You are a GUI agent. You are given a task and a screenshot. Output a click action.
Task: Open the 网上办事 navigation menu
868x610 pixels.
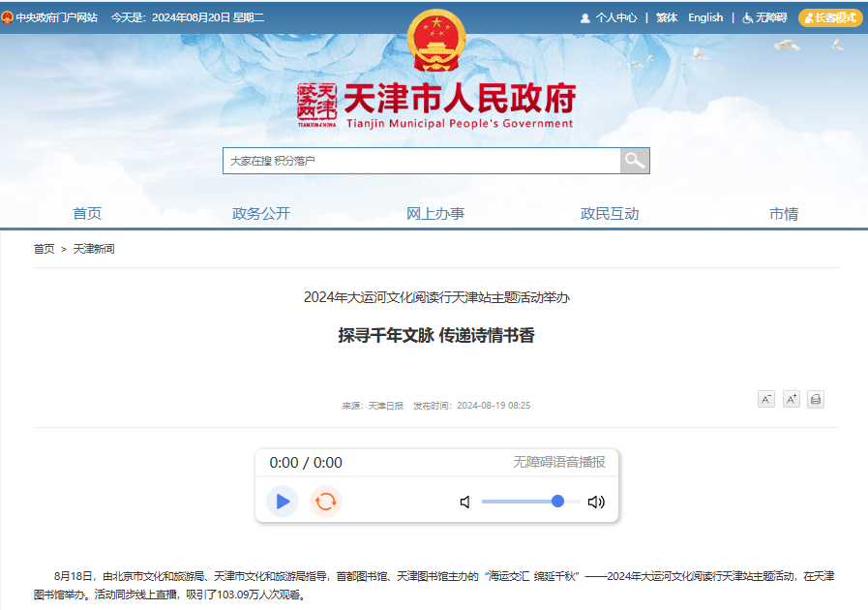pos(435,214)
